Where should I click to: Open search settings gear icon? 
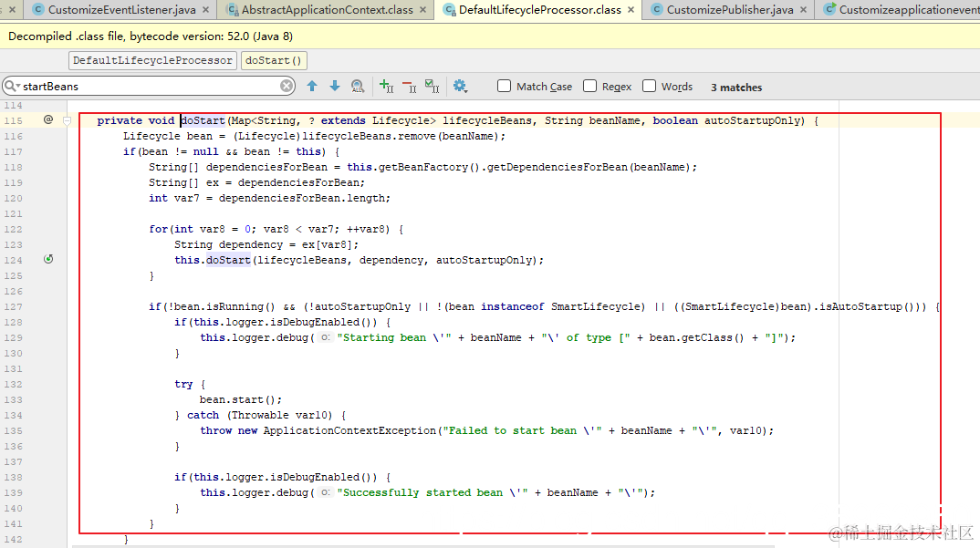tap(460, 87)
